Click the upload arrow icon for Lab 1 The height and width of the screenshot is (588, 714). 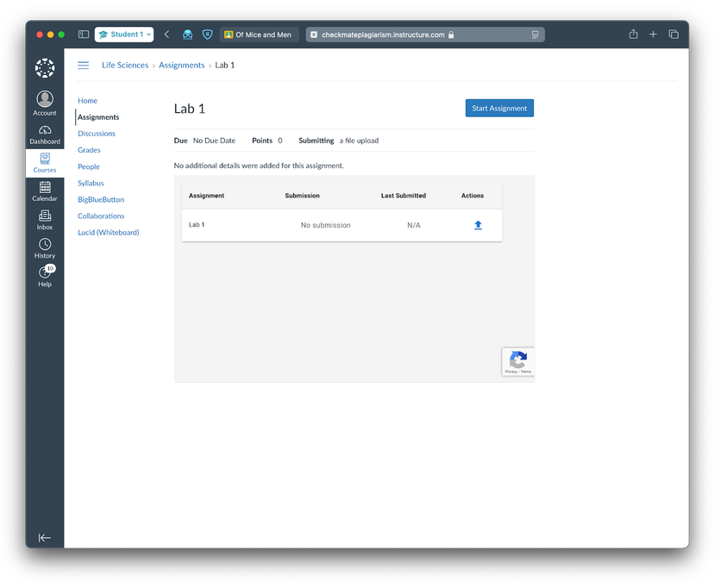click(x=478, y=224)
